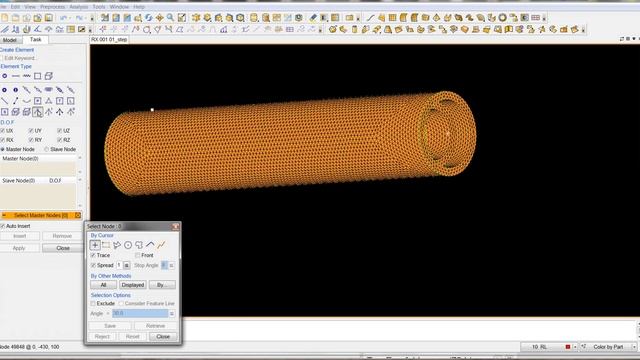Toggle the Trace checkbox
640x360 pixels.
tap(93, 255)
